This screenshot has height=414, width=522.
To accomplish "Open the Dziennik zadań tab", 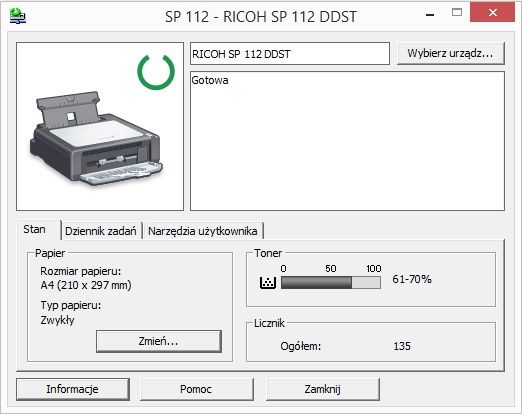I will [101, 231].
